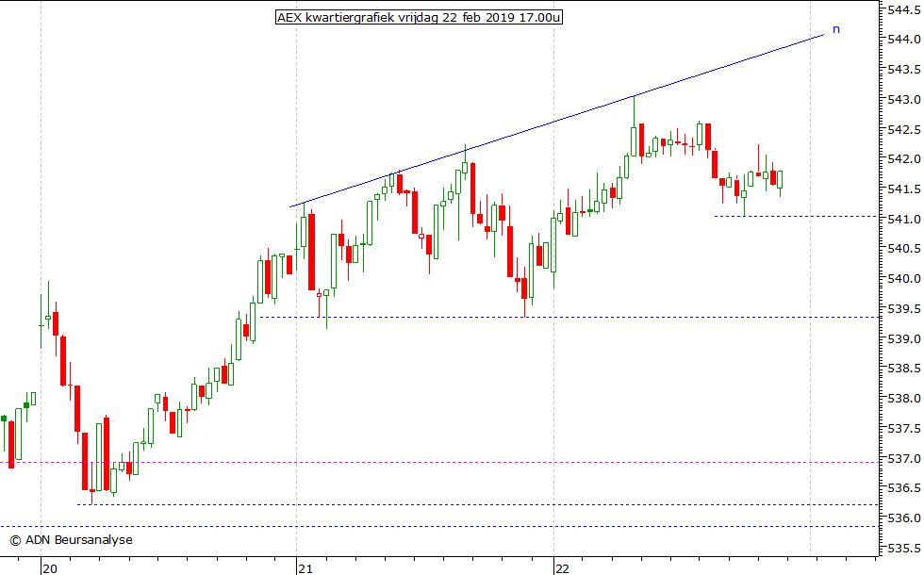924x575 pixels.
Task: Click the 543.5 value on price axis
Action: tap(904, 70)
